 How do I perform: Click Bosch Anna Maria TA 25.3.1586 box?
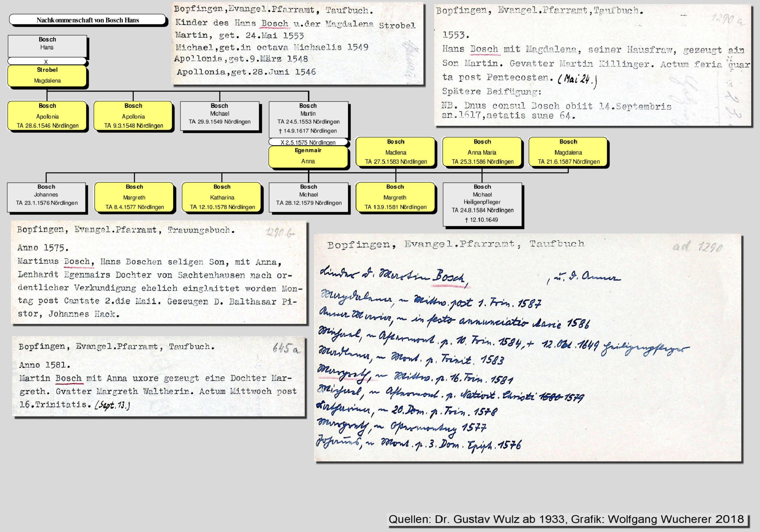[x=482, y=152]
